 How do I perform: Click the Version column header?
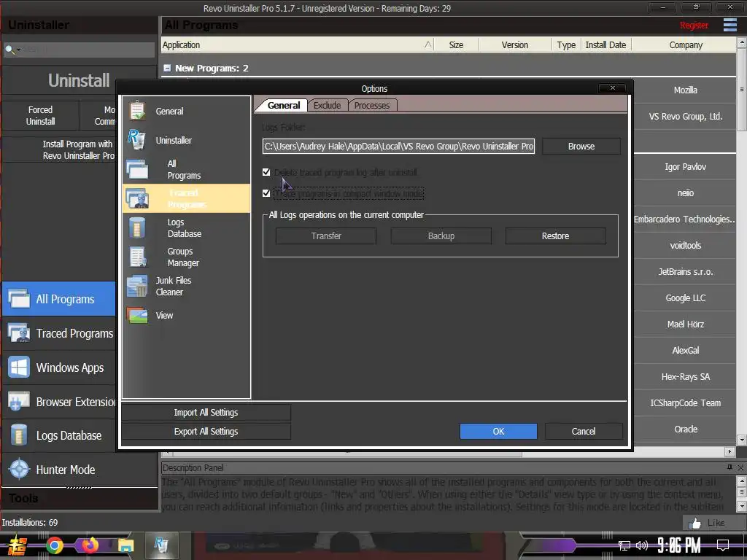[x=515, y=44]
